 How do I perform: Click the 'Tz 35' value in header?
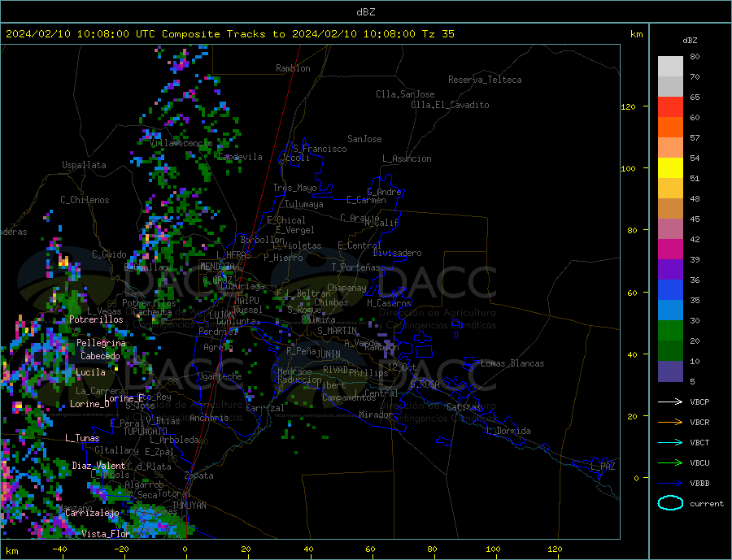[x=438, y=34]
